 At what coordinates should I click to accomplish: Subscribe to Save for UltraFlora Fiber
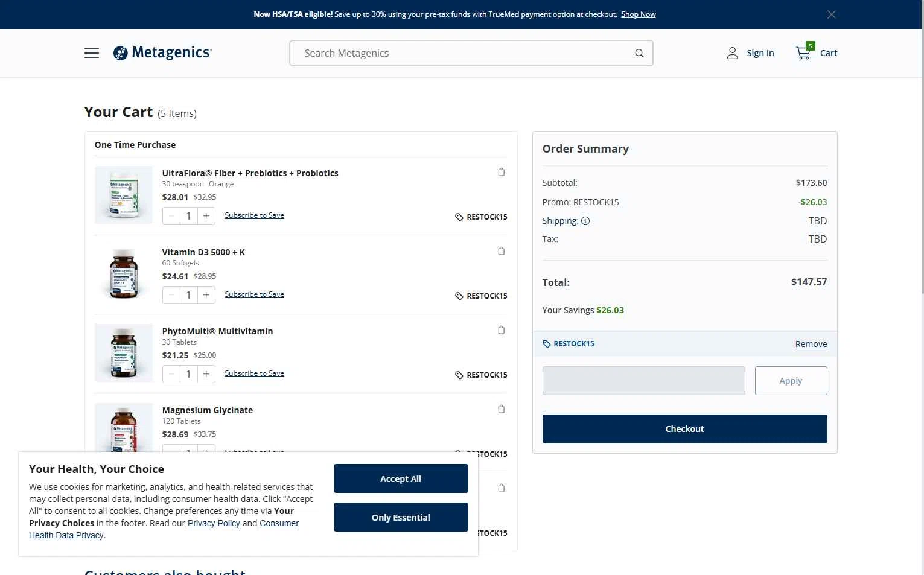[x=254, y=215]
